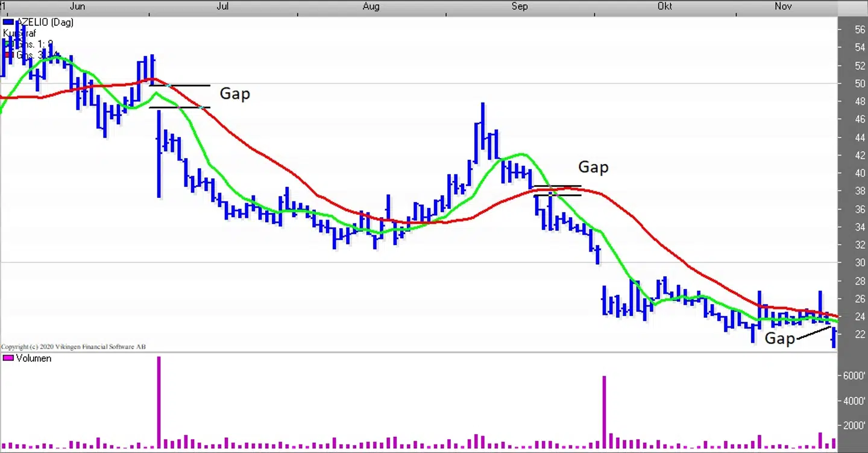Click the Gap label near September
Viewport: 868px width, 453px height.
click(593, 167)
